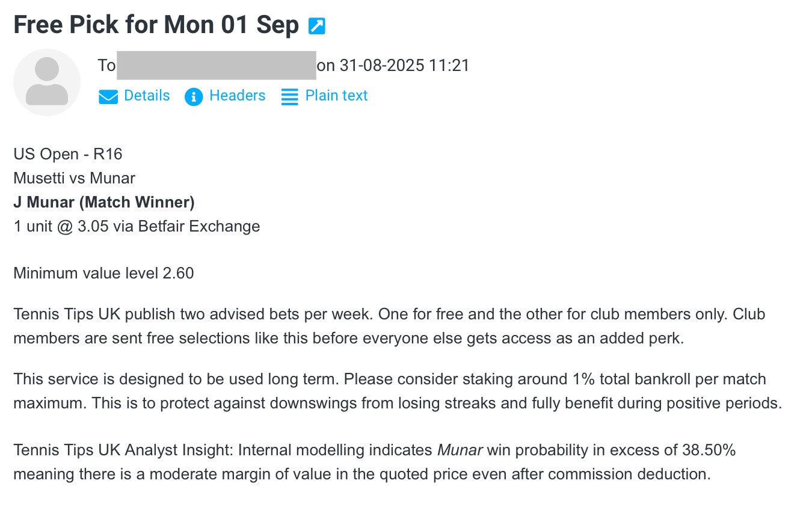
Task: Click the "1 unit @ 3.05 via Betfair Exchange" line
Action: pos(137,226)
